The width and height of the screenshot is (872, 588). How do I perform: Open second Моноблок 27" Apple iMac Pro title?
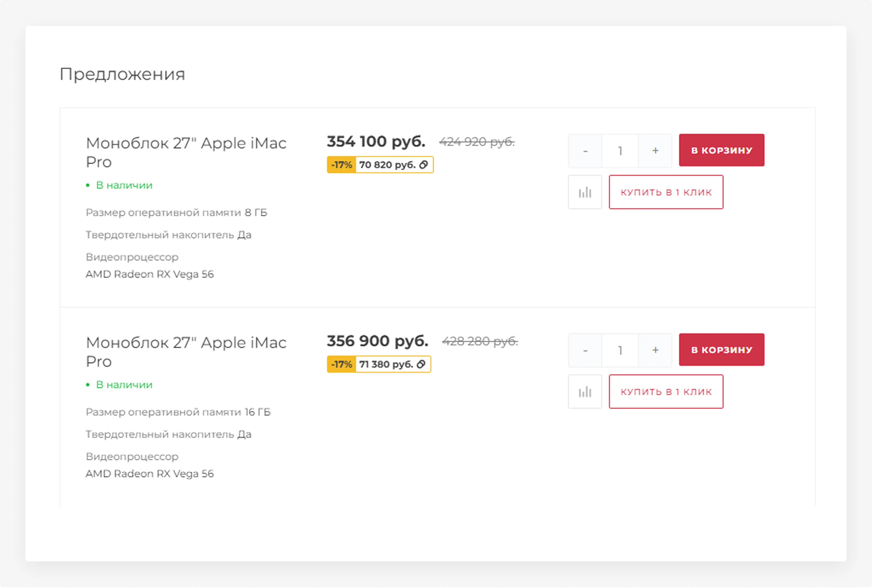(186, 352)
